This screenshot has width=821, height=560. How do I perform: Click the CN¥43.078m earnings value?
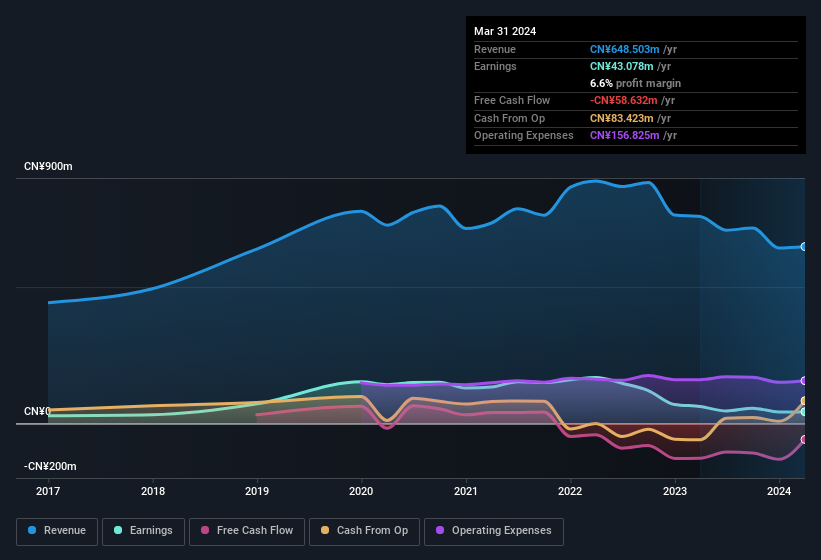[x=622, y=66]
